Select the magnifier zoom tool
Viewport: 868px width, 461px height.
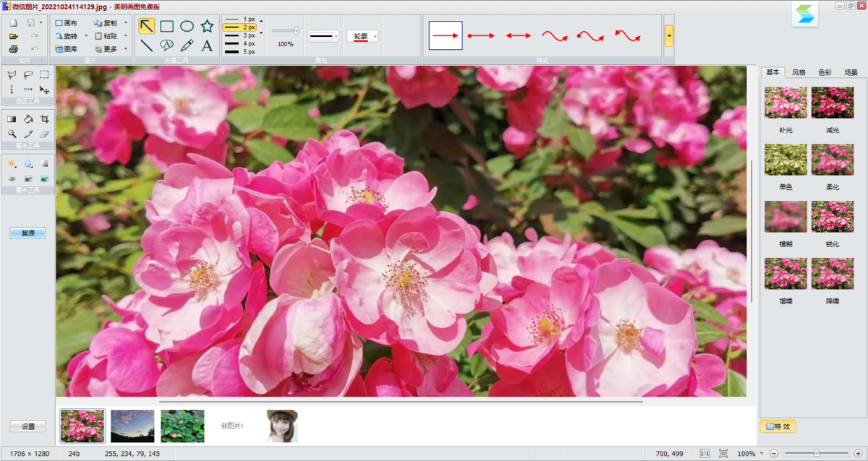coord(12,134)
